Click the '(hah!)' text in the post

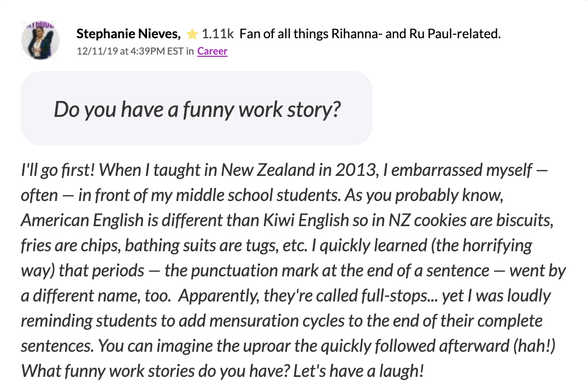534,346
